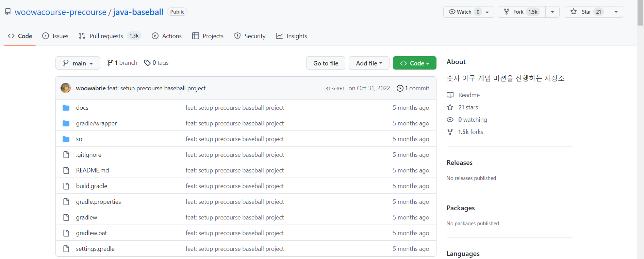Open the Insights tab
The width and height of the screenshot is (644, 259).
point(291,36)
